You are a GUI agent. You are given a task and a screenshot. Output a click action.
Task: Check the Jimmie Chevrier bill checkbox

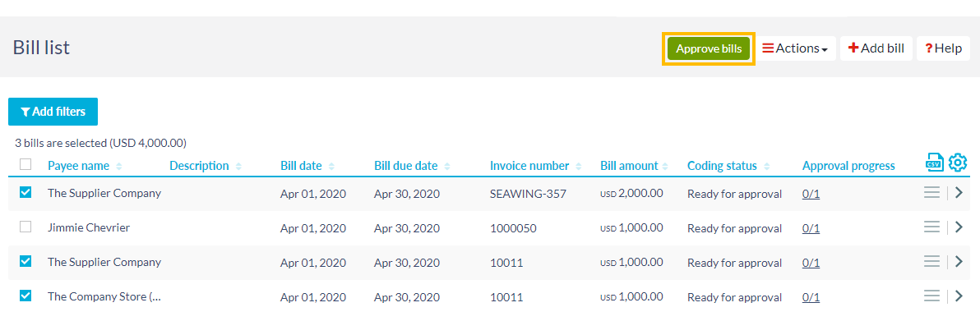click(x=25, y=227)
